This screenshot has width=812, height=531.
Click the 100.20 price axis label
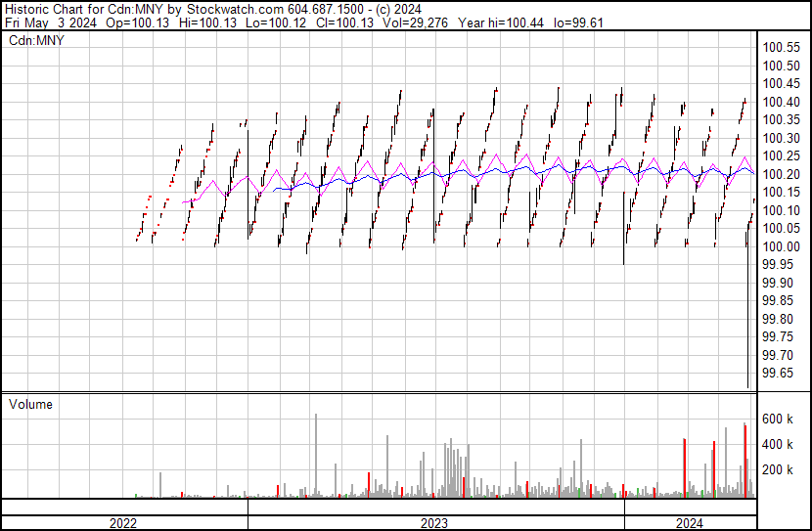(783, 174)
